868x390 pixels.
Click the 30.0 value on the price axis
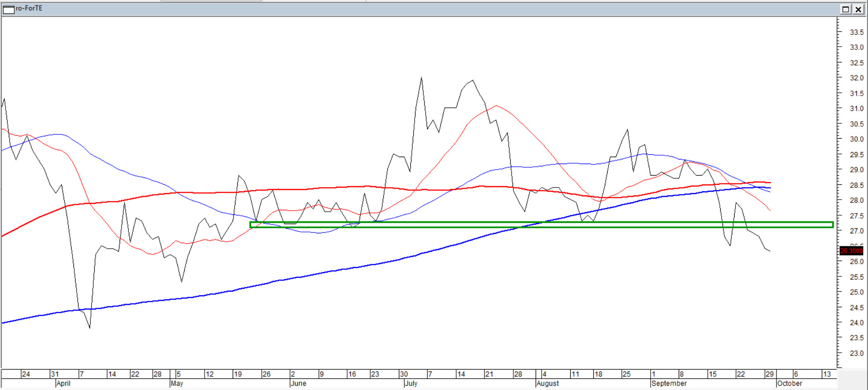tap(856, 139)
